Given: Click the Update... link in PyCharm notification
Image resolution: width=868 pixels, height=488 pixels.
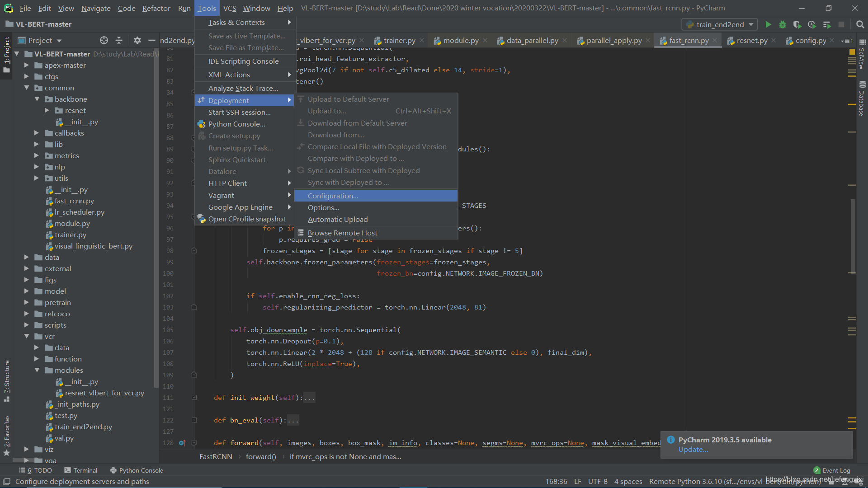Looking at the screenshot, I should tap(693, 450).
